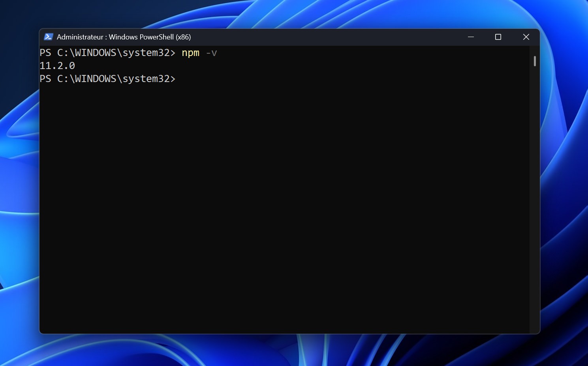Viewport: 588px width, 366px height.
Task: Click the PowerShell icon in title bar
Action: 48,37
